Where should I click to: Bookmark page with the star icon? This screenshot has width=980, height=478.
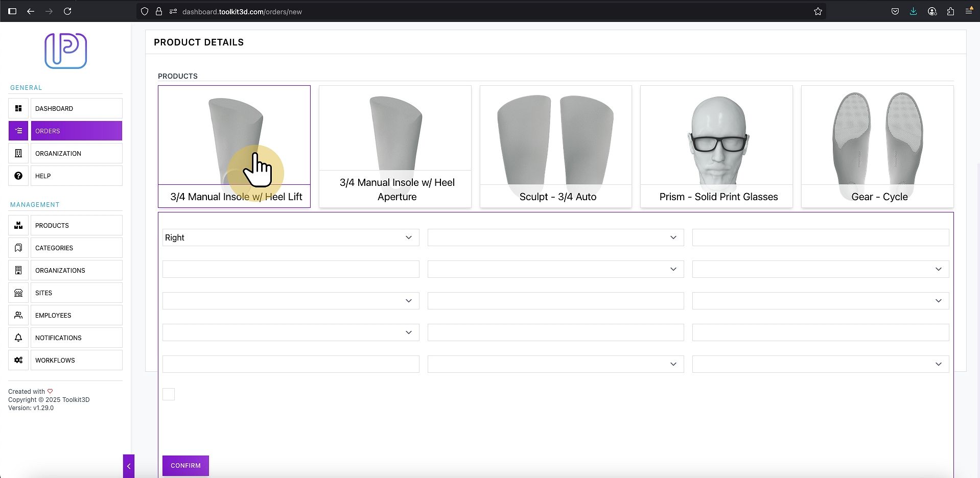818,11
